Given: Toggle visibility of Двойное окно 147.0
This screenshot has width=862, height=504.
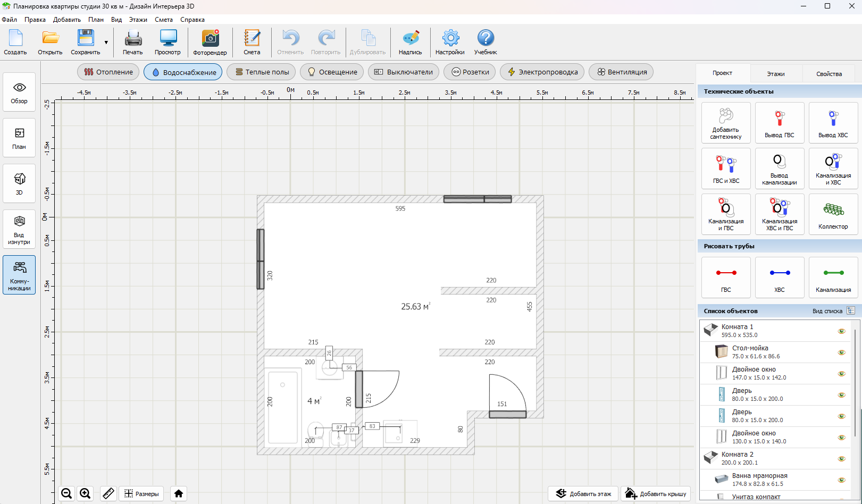Looking at the screenshot, I should coord(841,374).
